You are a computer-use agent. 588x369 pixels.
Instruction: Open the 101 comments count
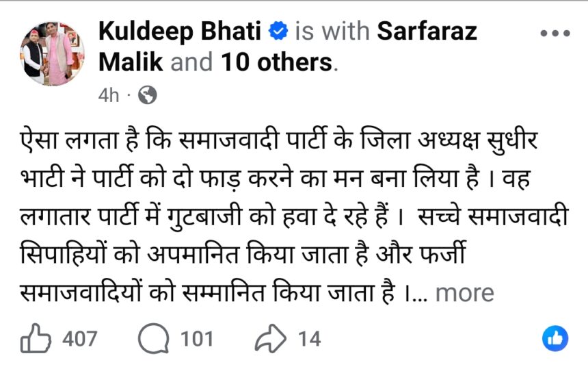[197, 339]
